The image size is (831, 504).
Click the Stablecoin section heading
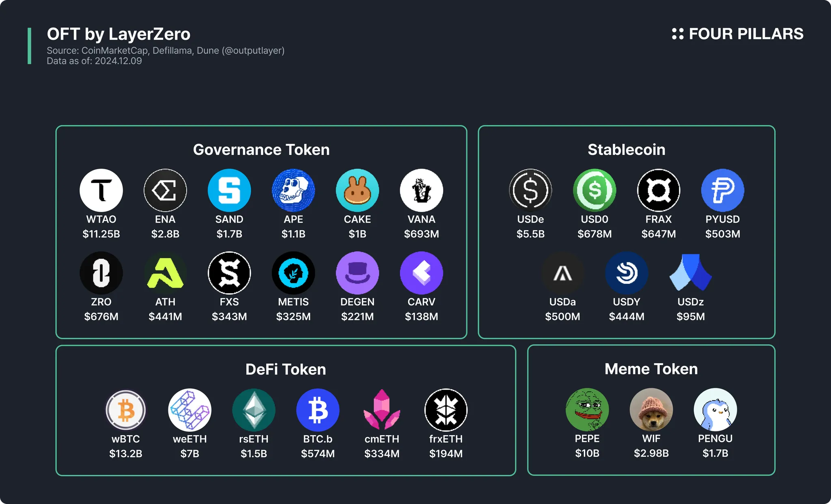point(626,150)
